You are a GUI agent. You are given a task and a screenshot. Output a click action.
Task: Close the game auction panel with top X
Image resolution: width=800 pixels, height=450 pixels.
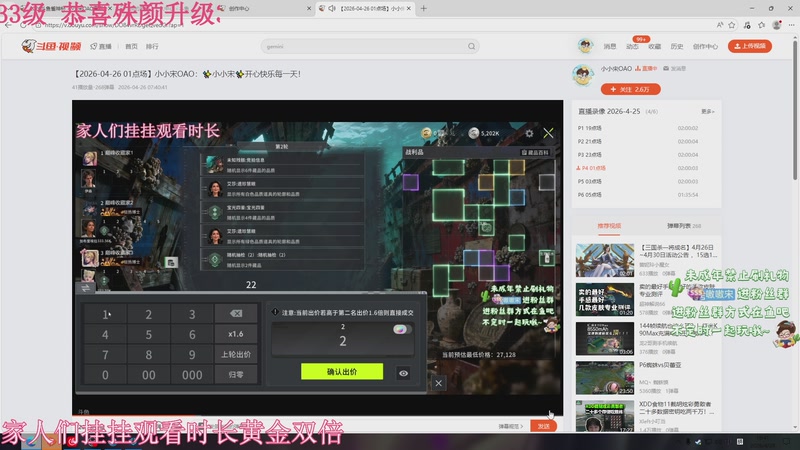(x=548, y=133)
